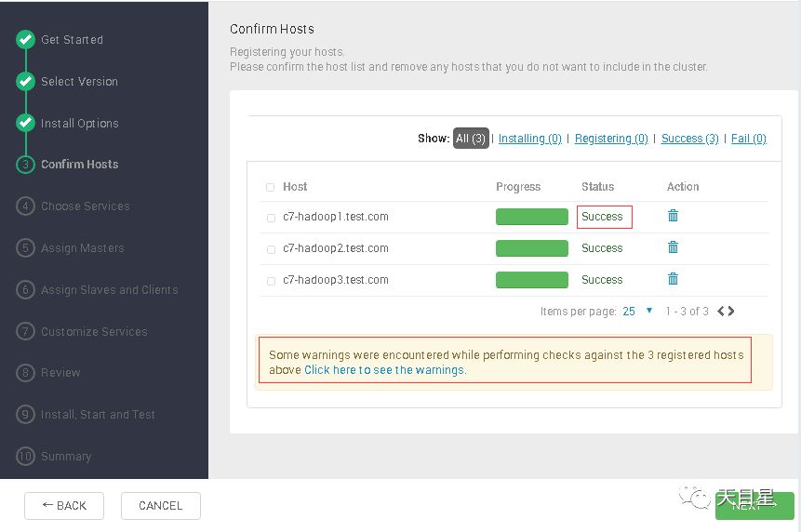
Task: Select Assign Masters wizard step
Action: click(82, 248)
